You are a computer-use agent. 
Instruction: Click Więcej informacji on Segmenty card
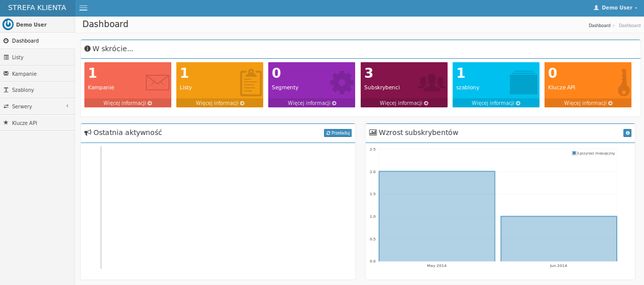(x=311, y=103)
